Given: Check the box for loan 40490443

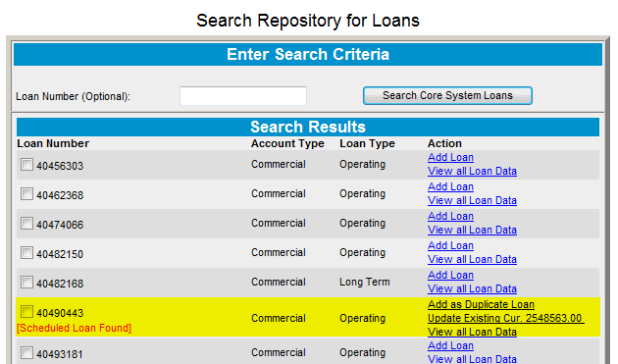Looking at the screenshot, I should pos(26,312).
